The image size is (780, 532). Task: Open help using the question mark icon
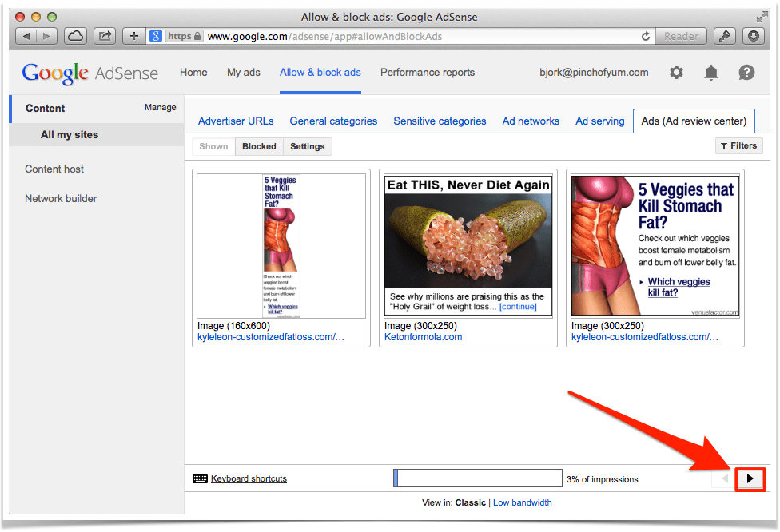pyautogui.click(x=746, y=72)
